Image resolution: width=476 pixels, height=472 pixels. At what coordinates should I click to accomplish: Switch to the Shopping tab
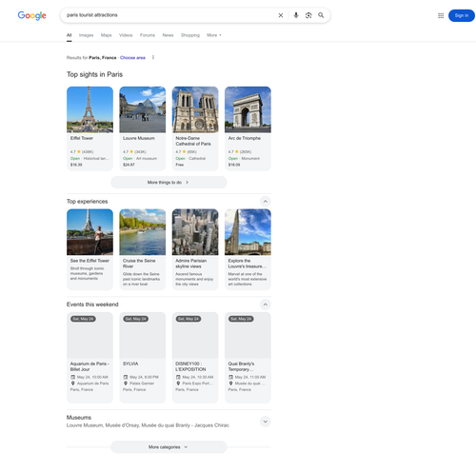coord(190,35)
